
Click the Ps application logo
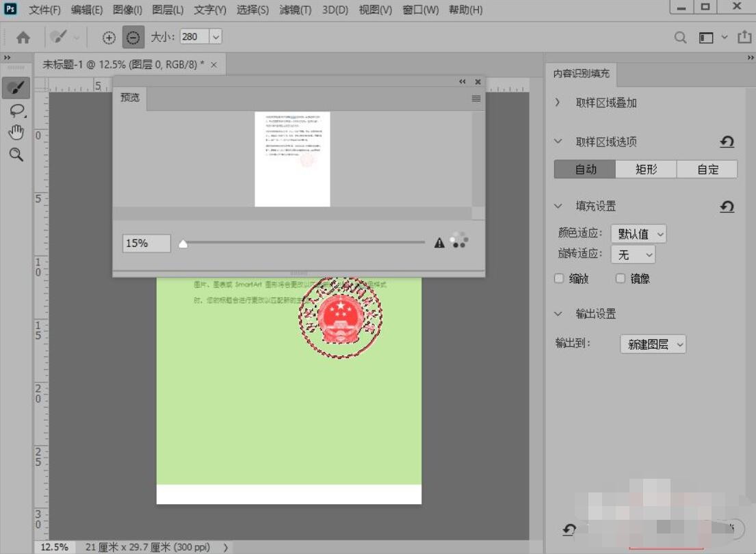[x=10, y=9]
